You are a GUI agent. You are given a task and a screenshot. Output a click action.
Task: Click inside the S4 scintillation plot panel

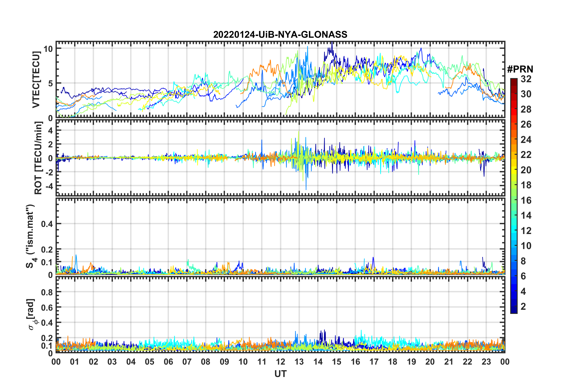pos(280,236)
